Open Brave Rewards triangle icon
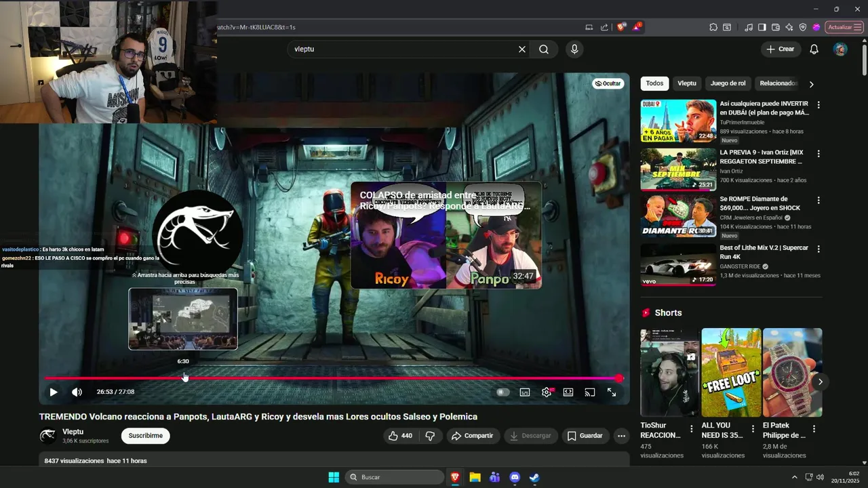Screen dimensions: 868x488 click(637, 27)
